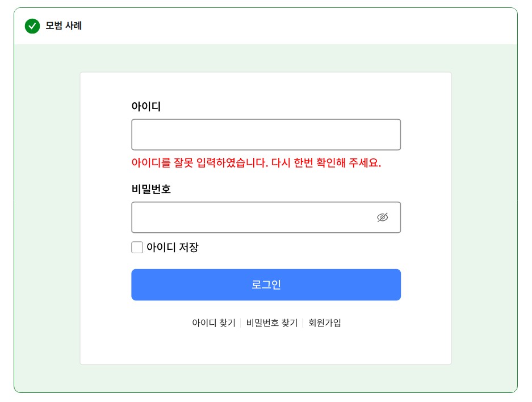
Task: Open the 비밀번호 찾기 link
Action: [x=272, y=323]
